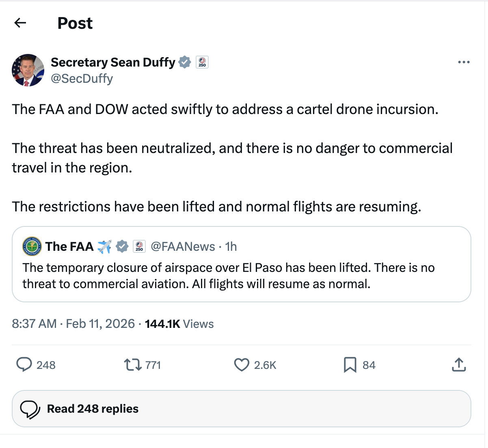Click the 250 badge in the FAA quote

(139, 246)
